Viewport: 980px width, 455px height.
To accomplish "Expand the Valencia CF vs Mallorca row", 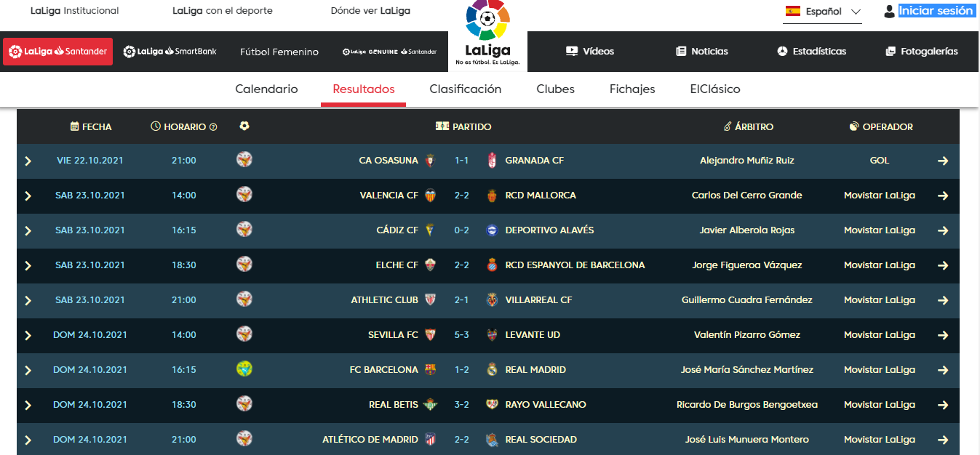I will tap(28, 196).
